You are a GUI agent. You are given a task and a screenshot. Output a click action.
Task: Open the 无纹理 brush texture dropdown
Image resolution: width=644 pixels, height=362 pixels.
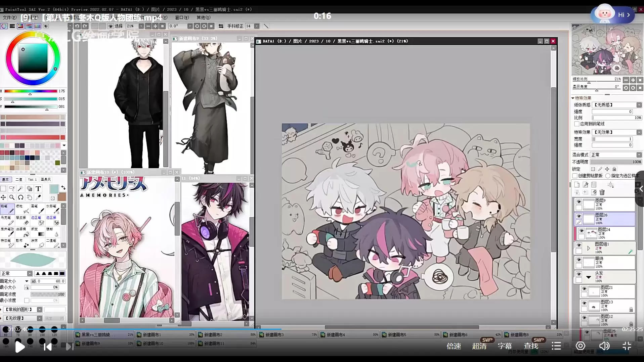coord(39,318)
